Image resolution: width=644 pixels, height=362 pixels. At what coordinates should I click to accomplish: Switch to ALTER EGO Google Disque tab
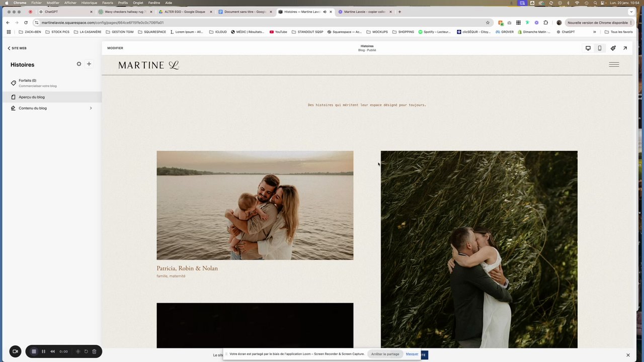pyautogui.click(x=185, y=12)
